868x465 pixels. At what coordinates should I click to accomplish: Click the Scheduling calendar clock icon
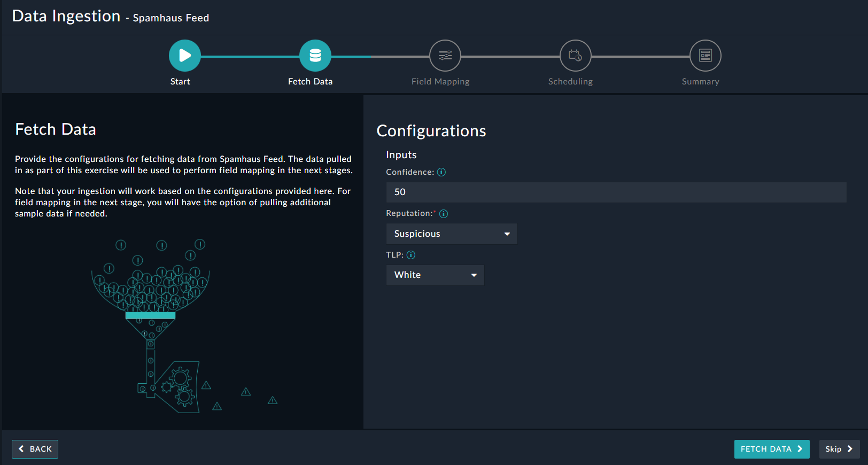575,56
